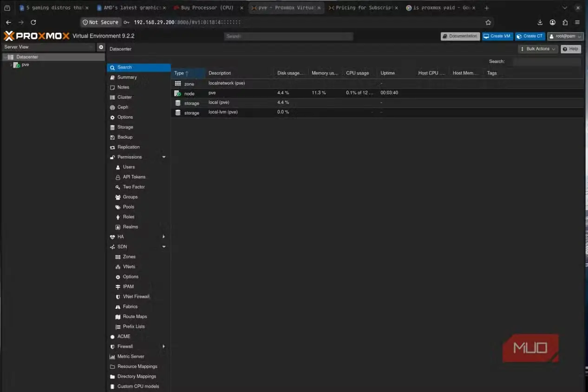Click the API Tokens icon
588x392 pixels.
(x=118, y=177)
